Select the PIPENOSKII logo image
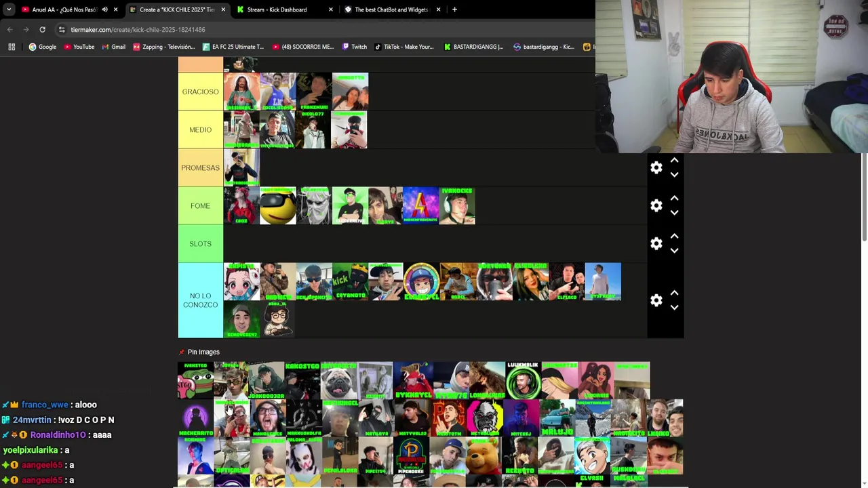The height and width of the screenshot is (488, 868). pos(412,455)
